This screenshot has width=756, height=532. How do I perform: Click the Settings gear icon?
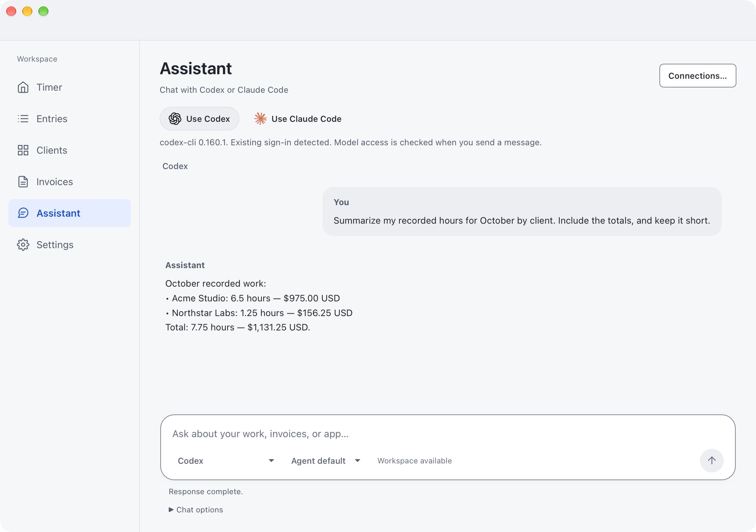point(23,245)
